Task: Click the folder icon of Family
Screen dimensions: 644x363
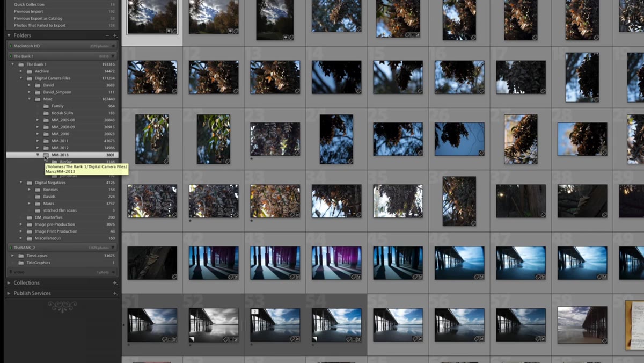Action: tap(46, 106)
